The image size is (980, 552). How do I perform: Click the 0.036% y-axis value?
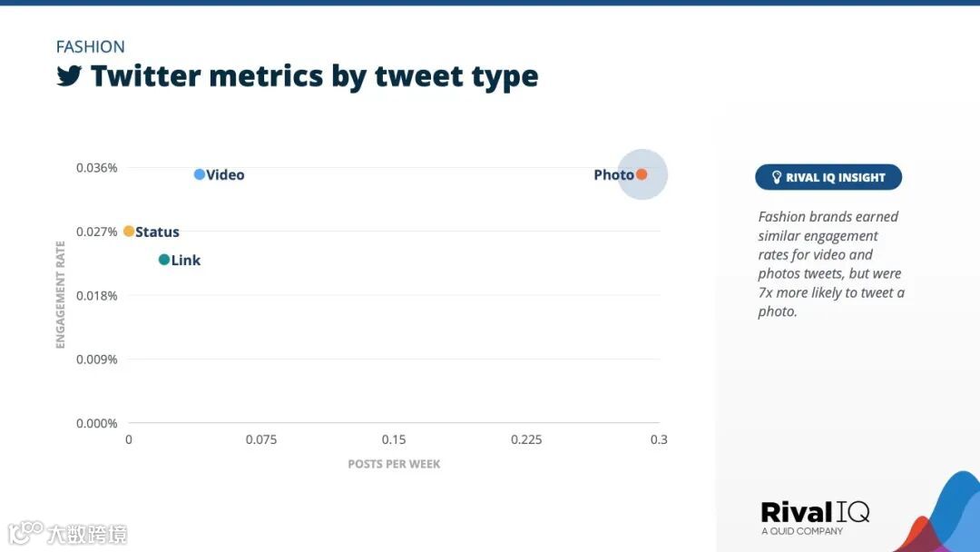tap(96, 168)
